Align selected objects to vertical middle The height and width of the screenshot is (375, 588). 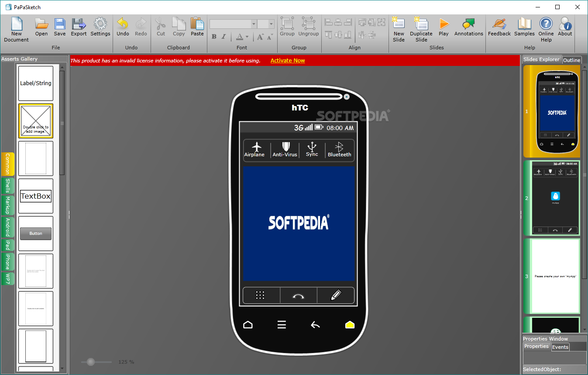point(339,34)
